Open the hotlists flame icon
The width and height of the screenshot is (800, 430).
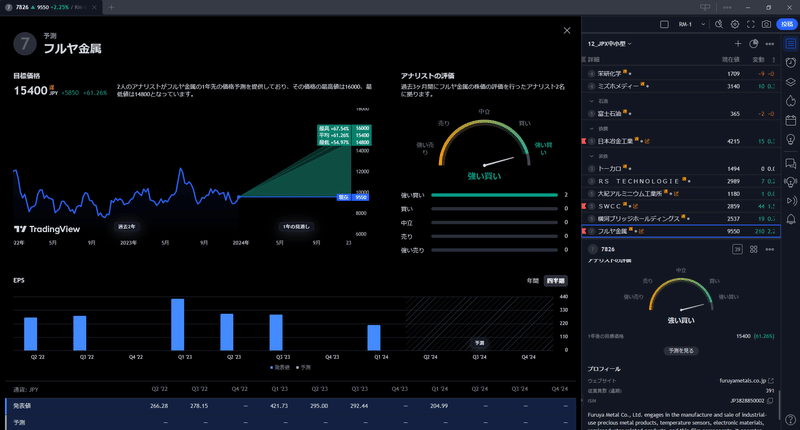coord(790,100)
